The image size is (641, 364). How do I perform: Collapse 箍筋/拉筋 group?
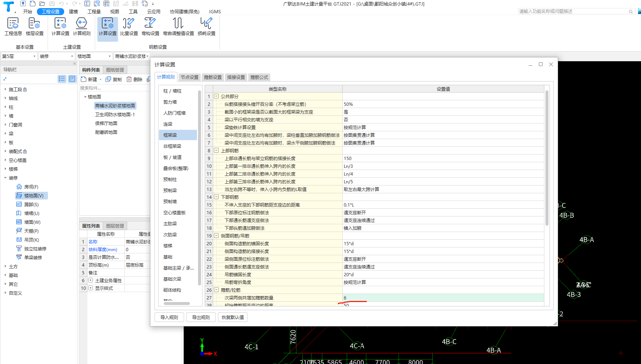[216, 290]
